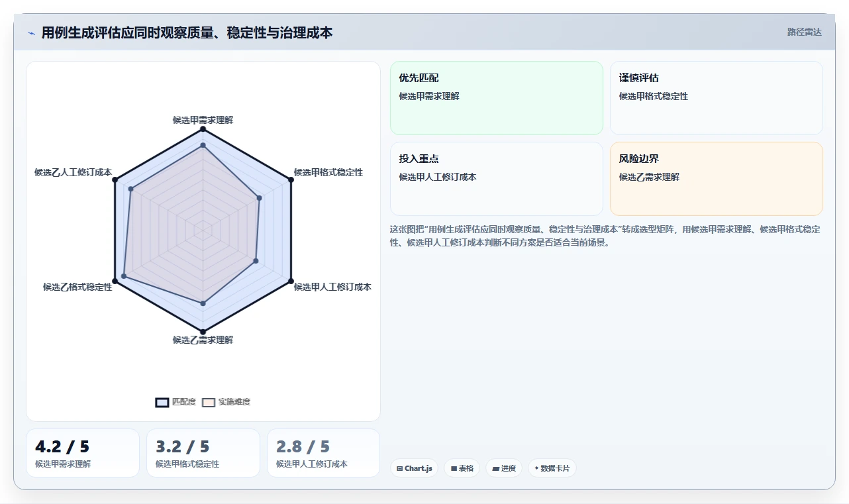Select the 4.2 / 5 metric card
This screenshot has width=849, height=504.
(83, 453)
